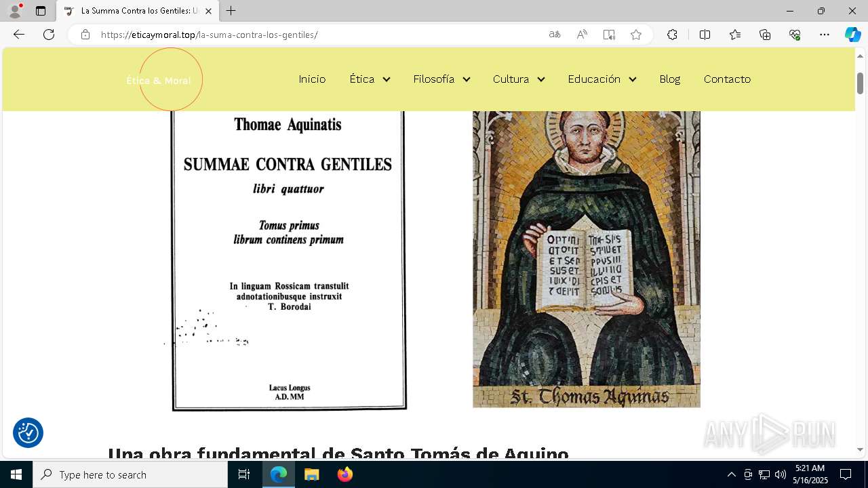Click the page vertical scrollbar thumb
Screen dimensions: 868x488
(860, 83)
